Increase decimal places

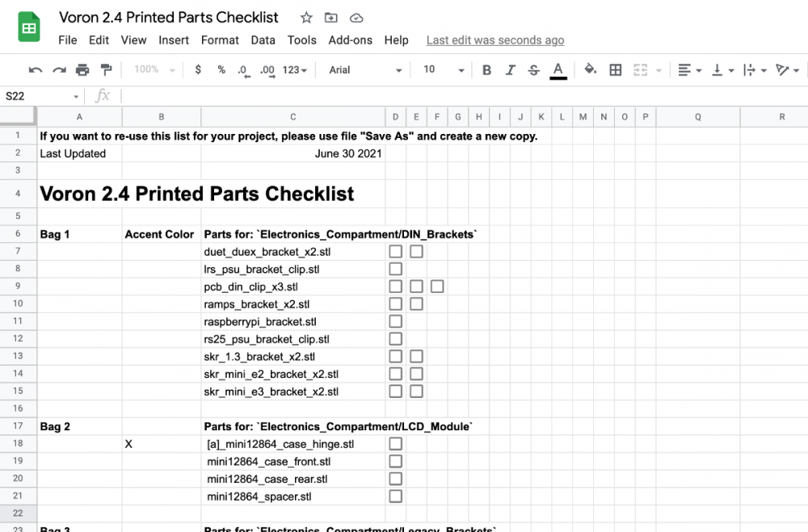click(267, 70)
